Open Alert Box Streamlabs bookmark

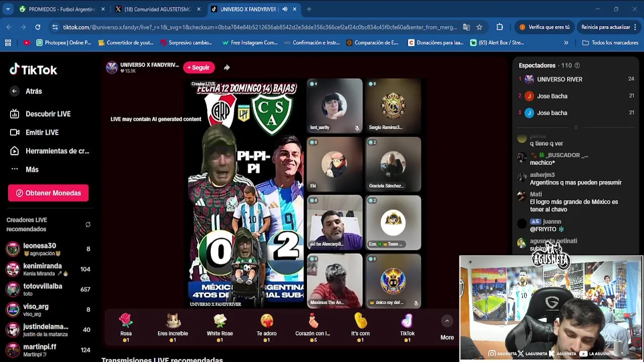(x=497, y=43)
